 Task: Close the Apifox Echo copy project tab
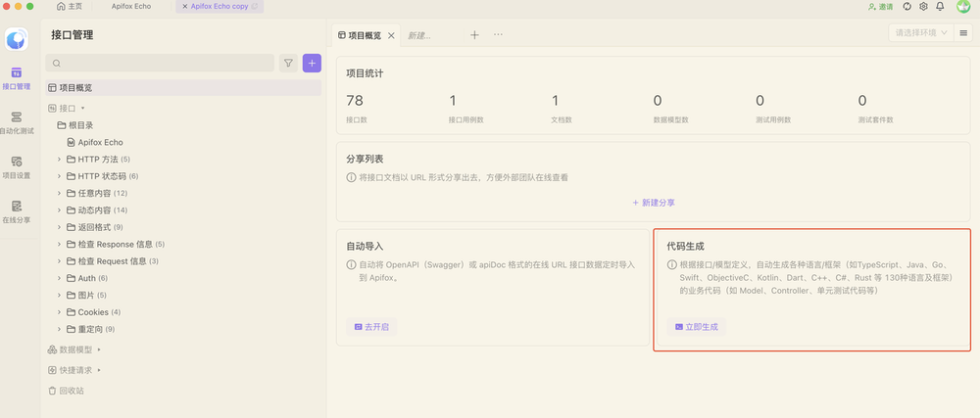[184, 6]
